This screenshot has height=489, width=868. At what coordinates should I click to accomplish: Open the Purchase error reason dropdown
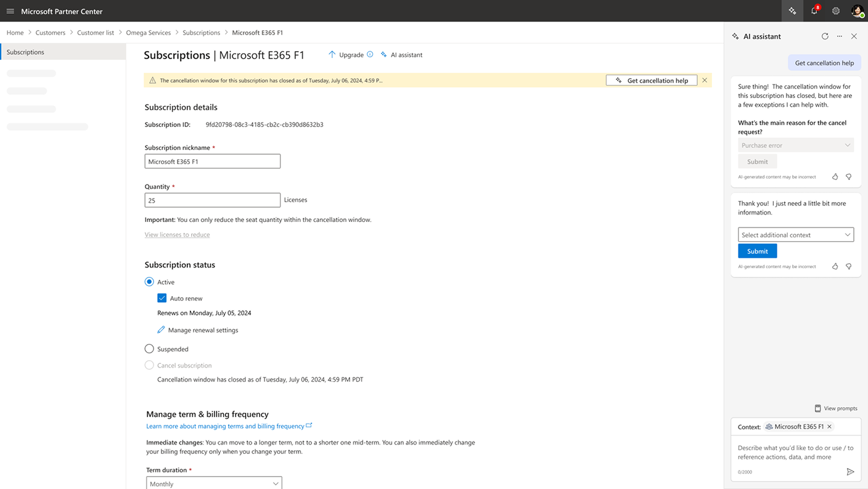796,145
